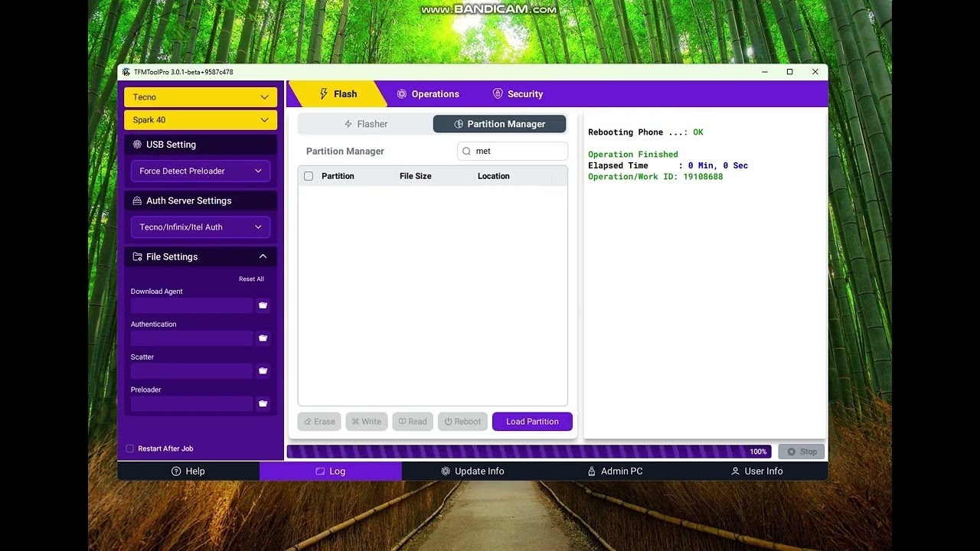Image resolution: width=980 pixels, height=551 pixels.
Task: Collapse the File Settings section
Action: [x=263, y=257]
